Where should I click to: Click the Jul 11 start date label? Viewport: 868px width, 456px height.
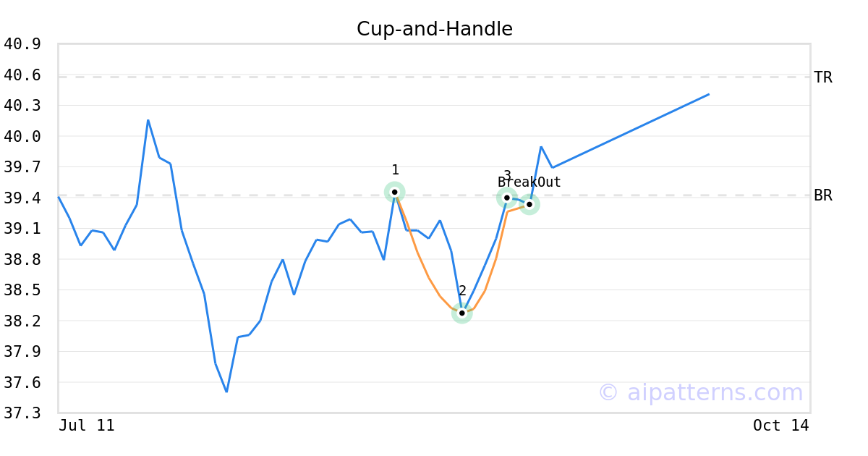pos(87,426)
